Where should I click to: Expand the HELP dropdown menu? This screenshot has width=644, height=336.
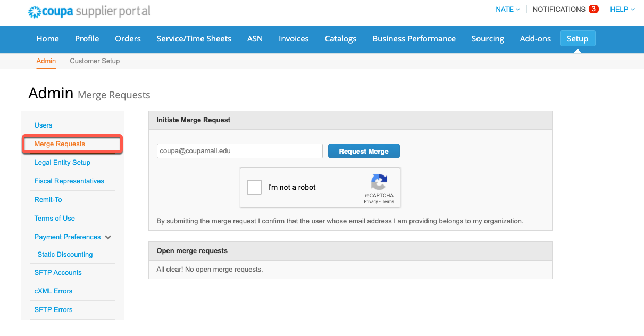pyautogui.click(x=622, y=9)
